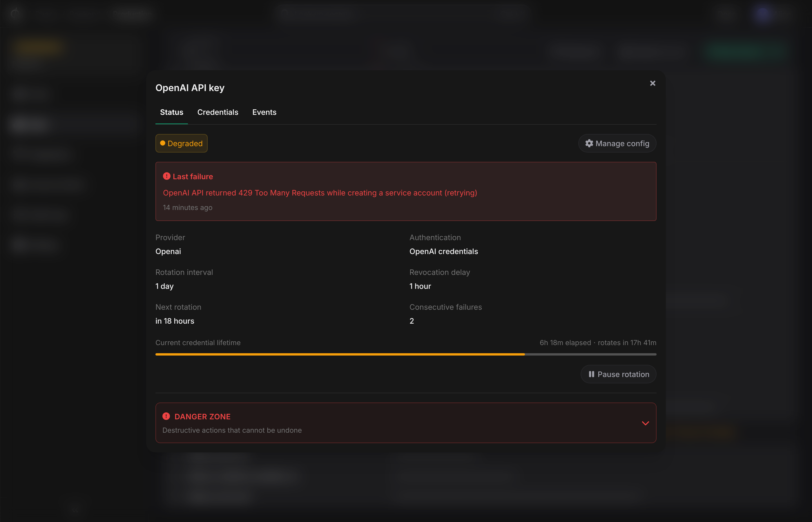812x522 pixels.
Task: Click the 'OpenAI API key' dialog title
Action: [x=190, y=88]
